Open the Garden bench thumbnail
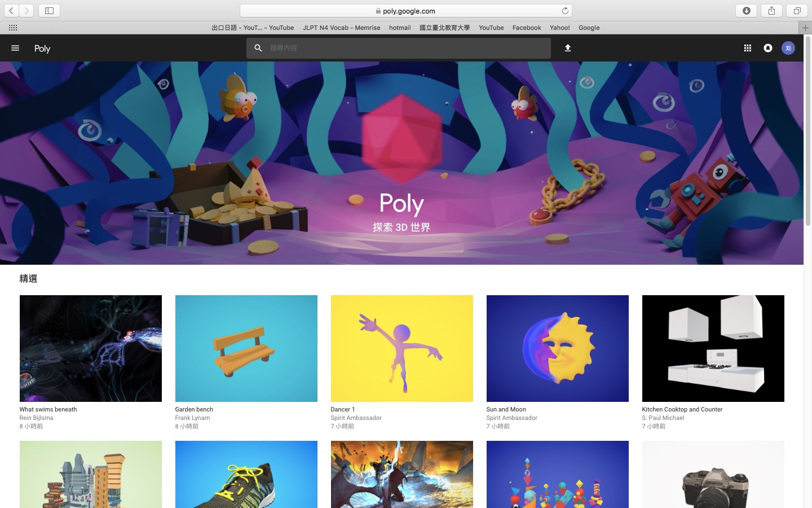This screenshot has width=812, height=508. click(x=246, y=348)
